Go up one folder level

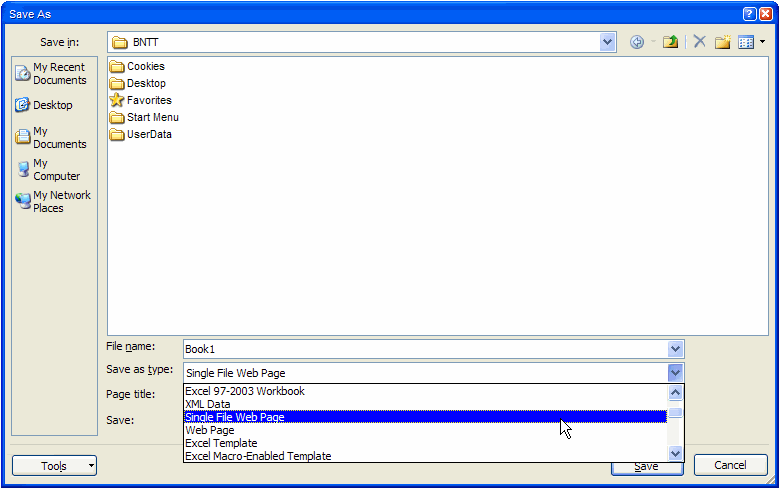(671, 42)
